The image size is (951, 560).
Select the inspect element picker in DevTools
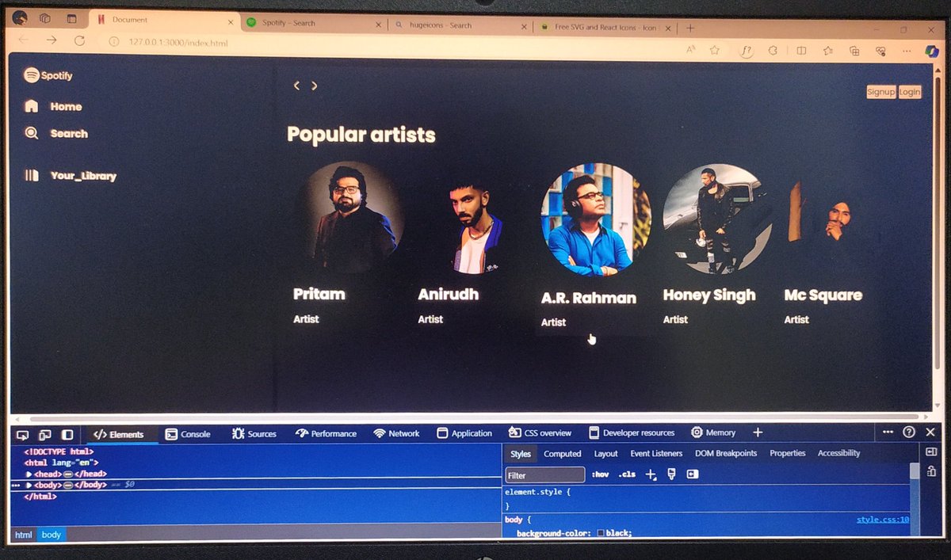point(22,435)
